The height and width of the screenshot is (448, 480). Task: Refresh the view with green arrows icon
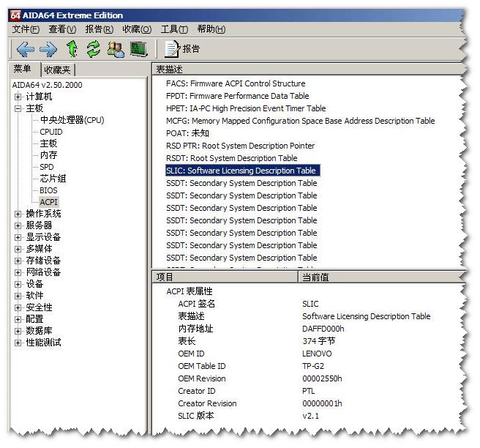pos(94,49)
